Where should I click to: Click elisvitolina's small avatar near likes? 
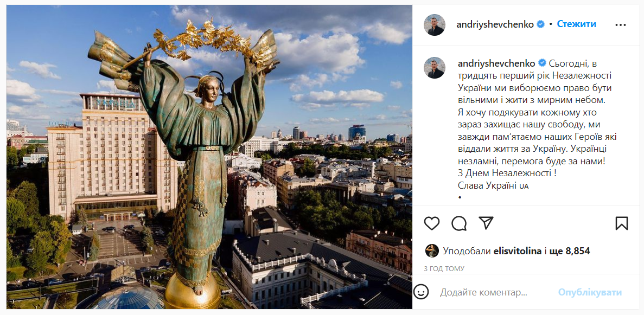click(432, 251)
